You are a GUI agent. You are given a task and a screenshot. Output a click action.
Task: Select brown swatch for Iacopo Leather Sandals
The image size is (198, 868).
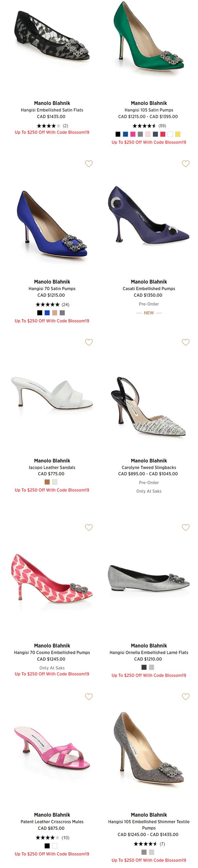pos(47,482)
